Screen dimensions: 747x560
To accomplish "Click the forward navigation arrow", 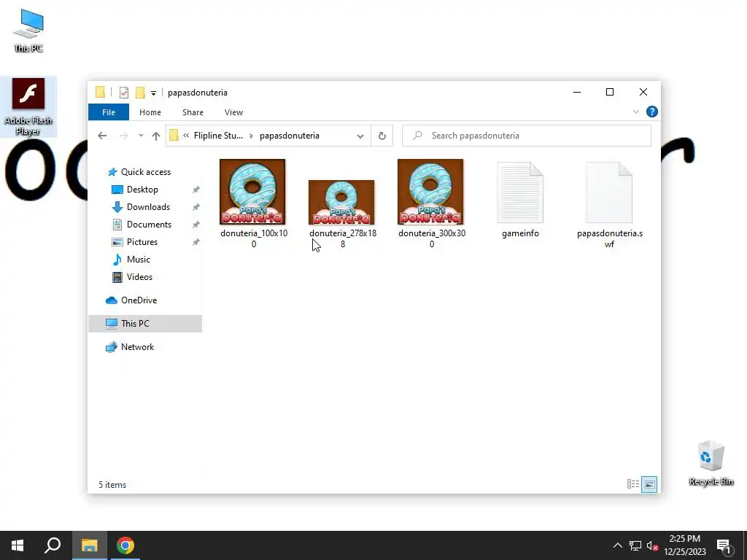I will pyautogui.click(x=124, y=136).
